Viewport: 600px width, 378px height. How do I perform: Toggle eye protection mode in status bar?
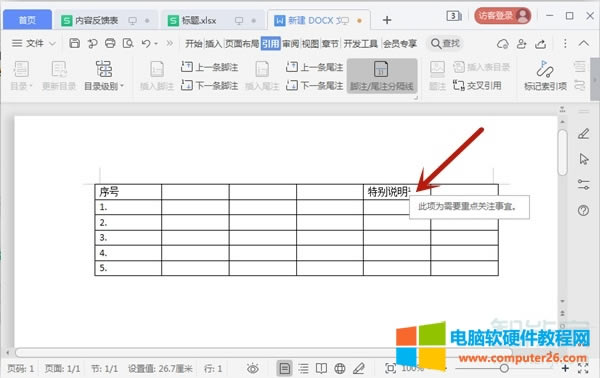pos(253,368)
